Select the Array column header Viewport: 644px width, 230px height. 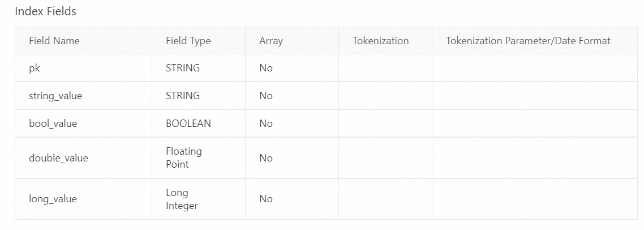[271, 41]
